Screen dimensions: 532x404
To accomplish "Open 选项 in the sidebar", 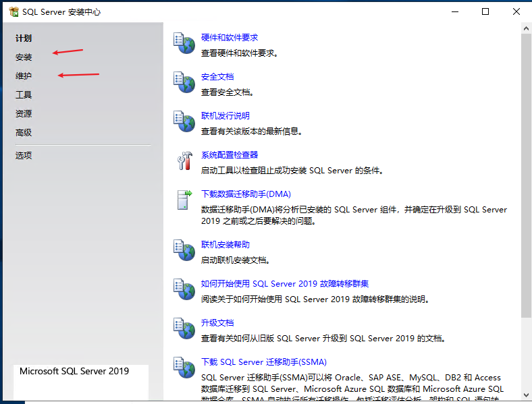I will click(x=24, y=156).
